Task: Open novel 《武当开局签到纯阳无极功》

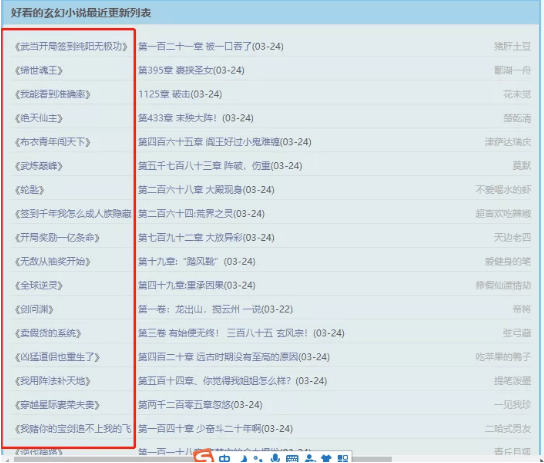Action: (71, 46)
